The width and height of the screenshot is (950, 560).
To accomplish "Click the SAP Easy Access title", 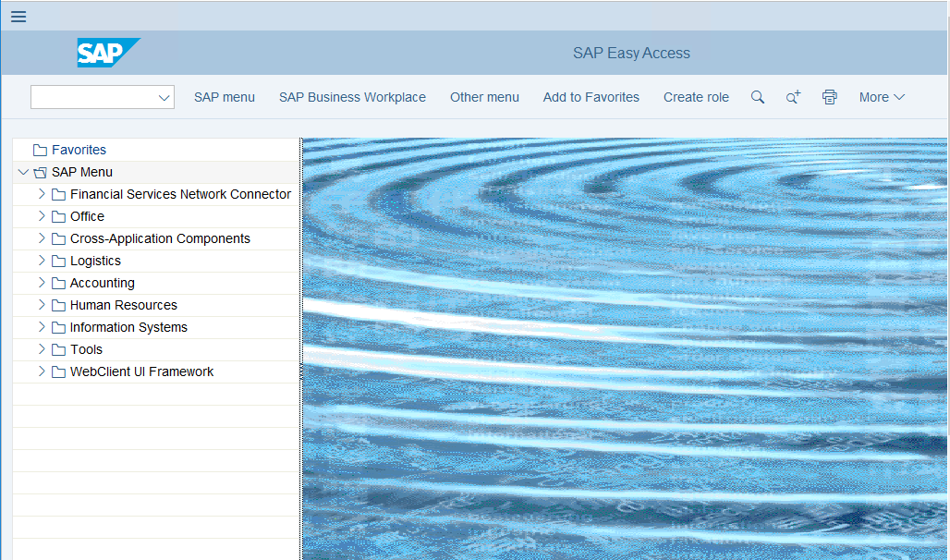I will (x=631, y=54).
